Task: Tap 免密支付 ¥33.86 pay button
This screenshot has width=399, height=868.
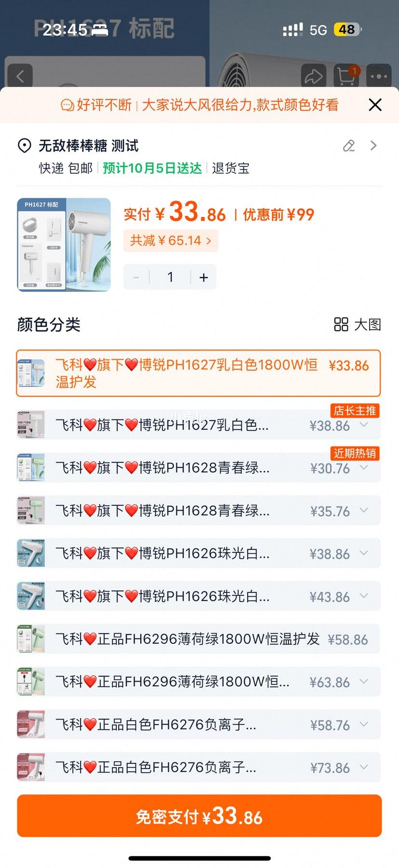Action: [x=199, y=816]
